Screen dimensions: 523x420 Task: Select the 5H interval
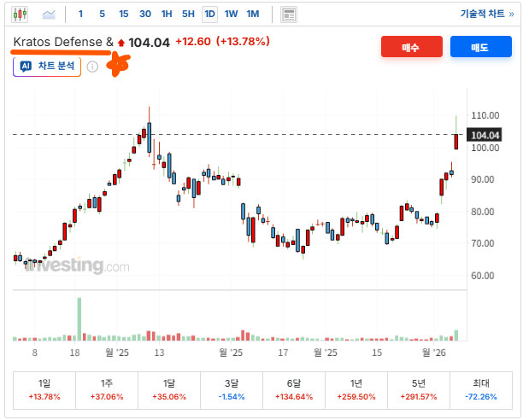pyautogui.click(x=188, y=14)
